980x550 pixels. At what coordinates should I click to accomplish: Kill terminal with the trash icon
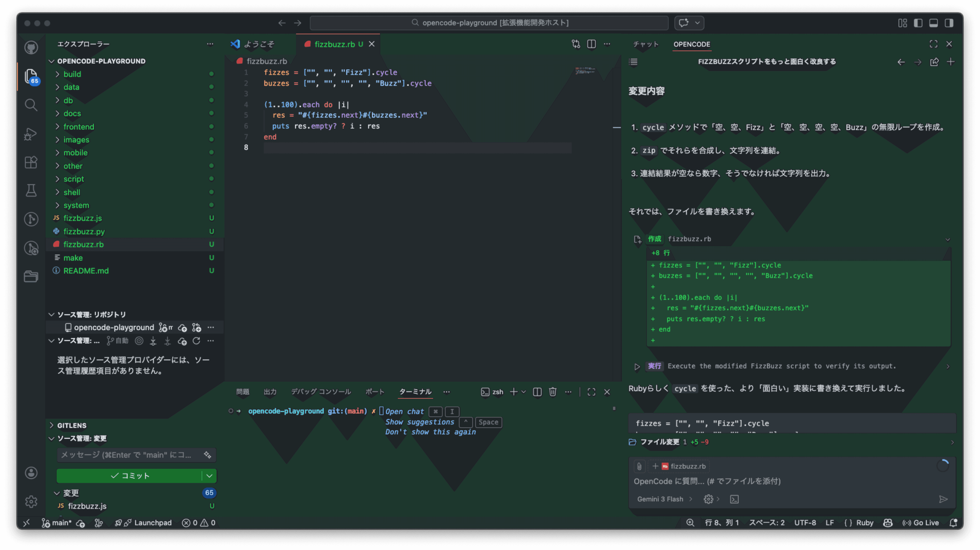pos(552,392)
